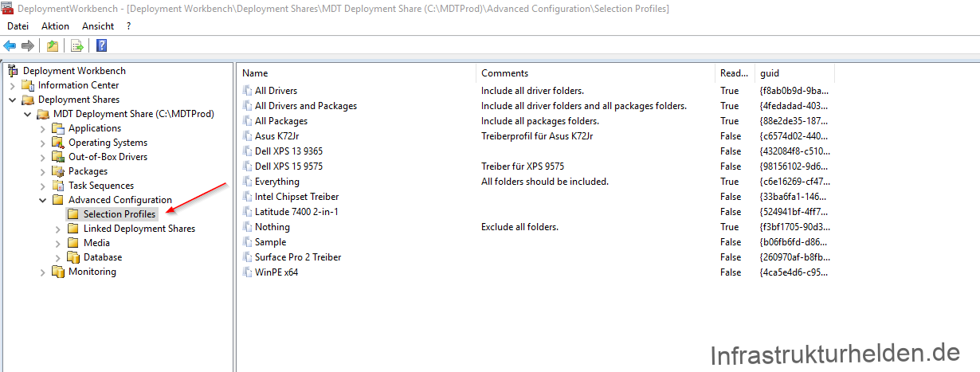Sort list by the Name column header
Screen dimensions: 980x372
[x=356, y=73]
